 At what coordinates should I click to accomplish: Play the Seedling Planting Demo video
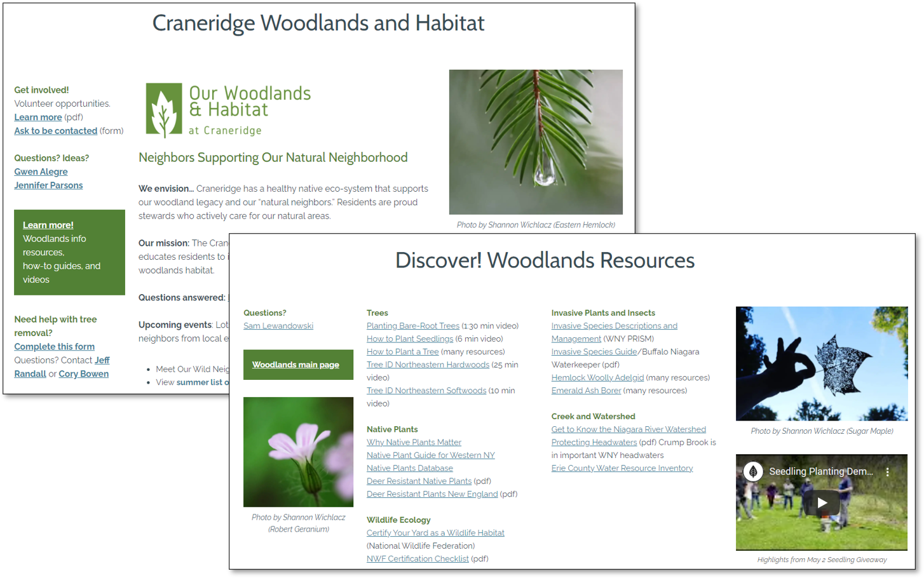click(x=822, y=503)
